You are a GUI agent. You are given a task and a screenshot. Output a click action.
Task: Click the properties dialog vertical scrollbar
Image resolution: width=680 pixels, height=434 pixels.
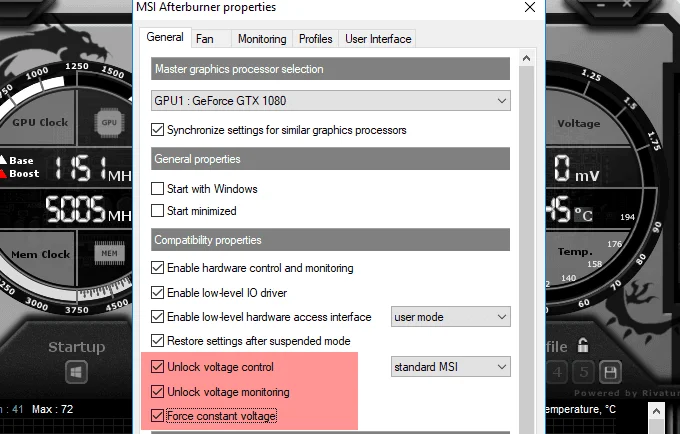[527, 250]
